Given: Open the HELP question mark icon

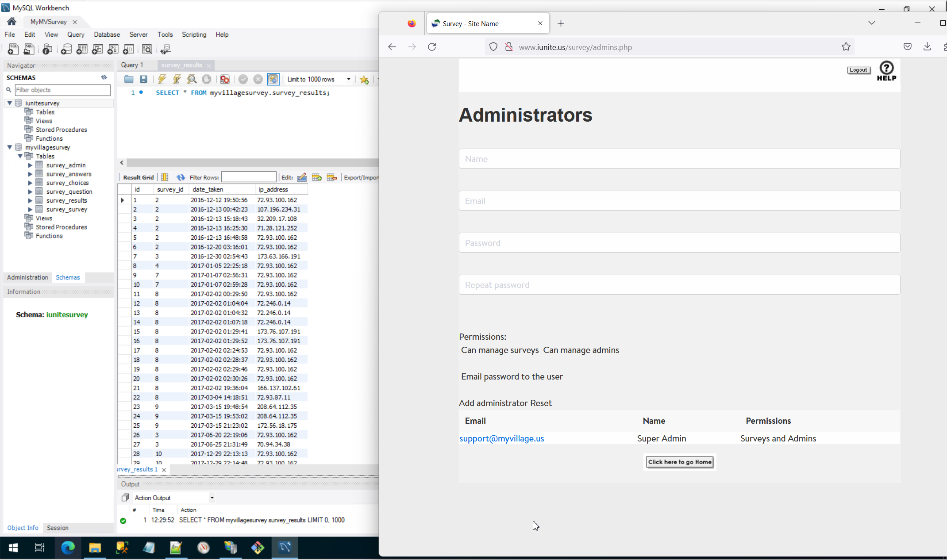Looking at the screenshot, I should click(x=886, y=71).
